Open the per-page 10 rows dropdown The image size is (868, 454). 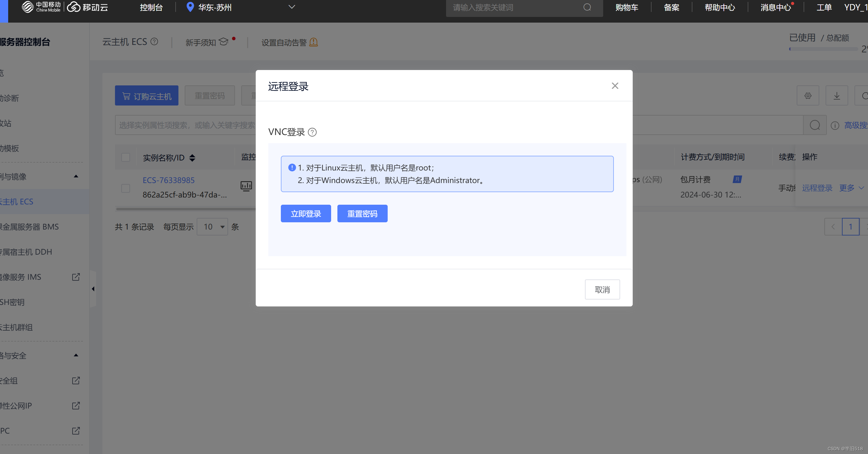(x=213, y=227)
